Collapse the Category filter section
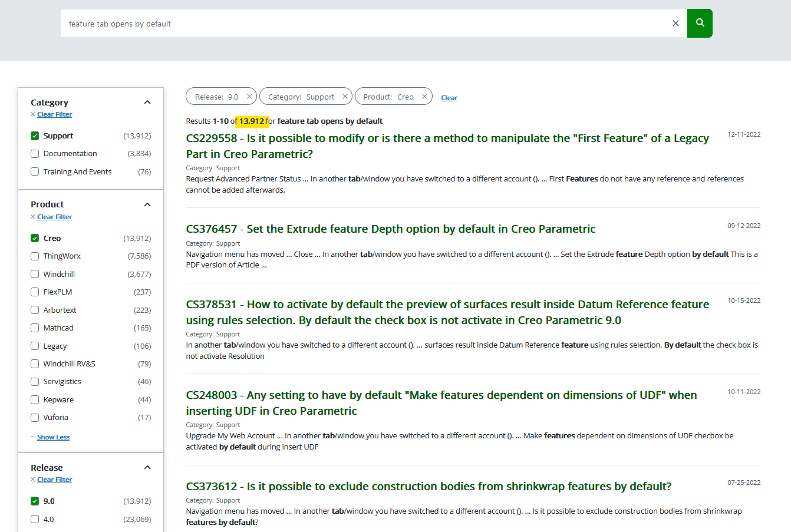This screenshot has height=532, width=791. tap(147, 101)
